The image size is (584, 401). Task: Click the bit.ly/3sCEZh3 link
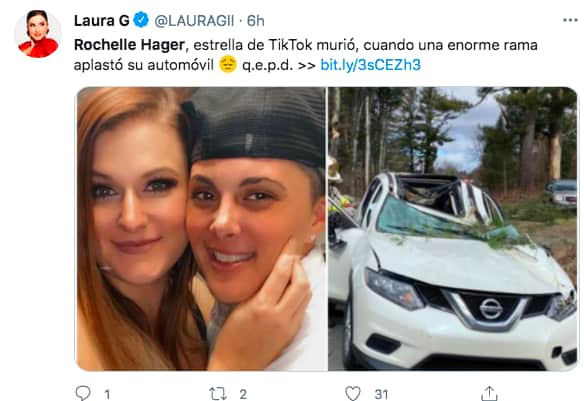point(370,65)
